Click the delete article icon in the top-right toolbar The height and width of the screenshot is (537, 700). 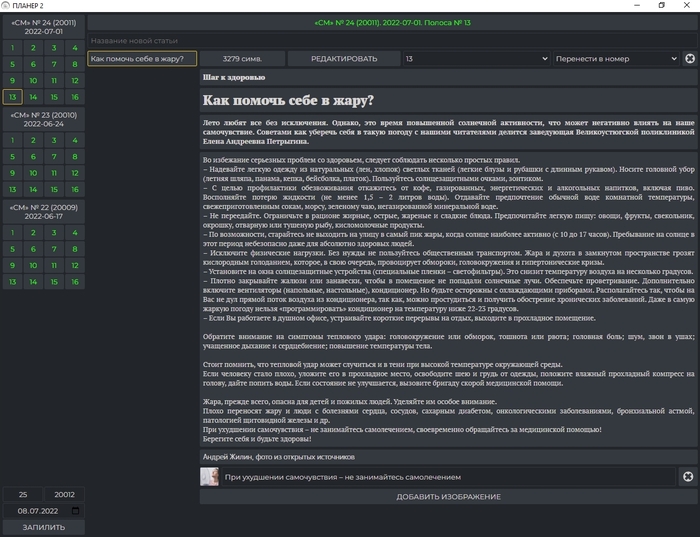pos(689,59)
